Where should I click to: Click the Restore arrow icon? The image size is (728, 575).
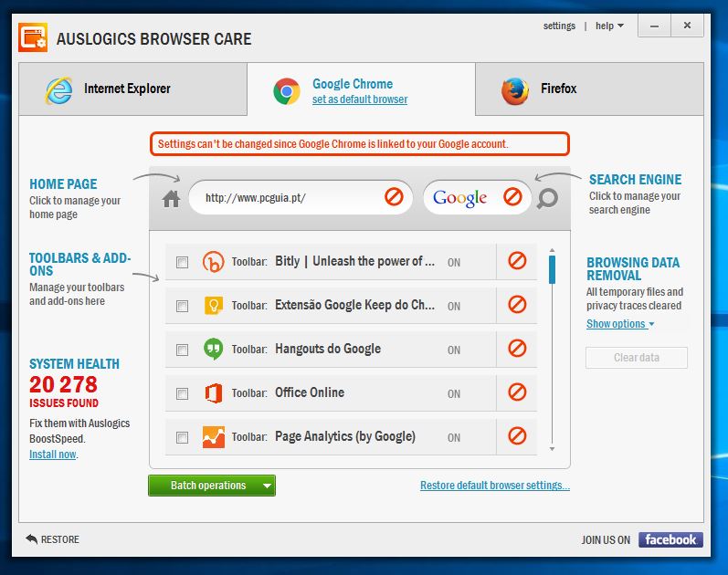32,538
